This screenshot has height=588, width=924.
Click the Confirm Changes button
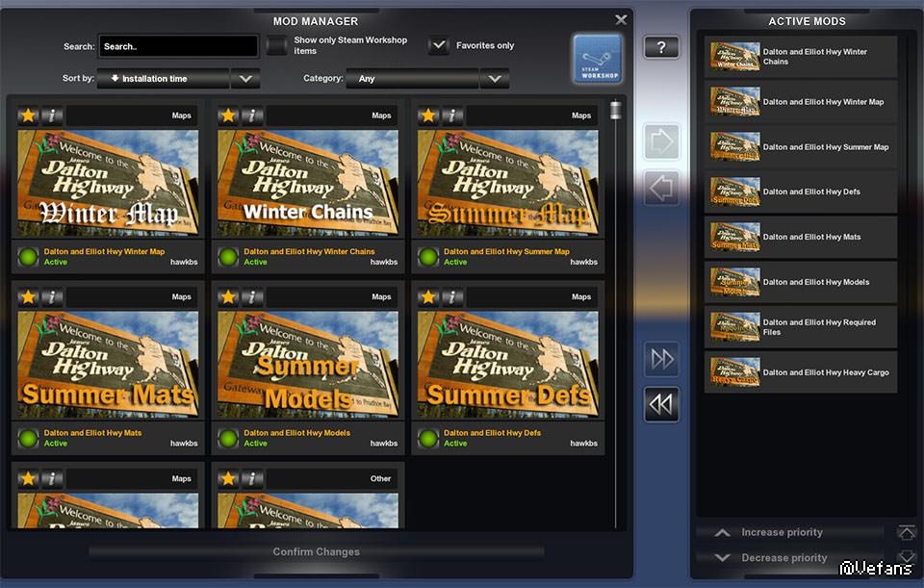[316, 551]
